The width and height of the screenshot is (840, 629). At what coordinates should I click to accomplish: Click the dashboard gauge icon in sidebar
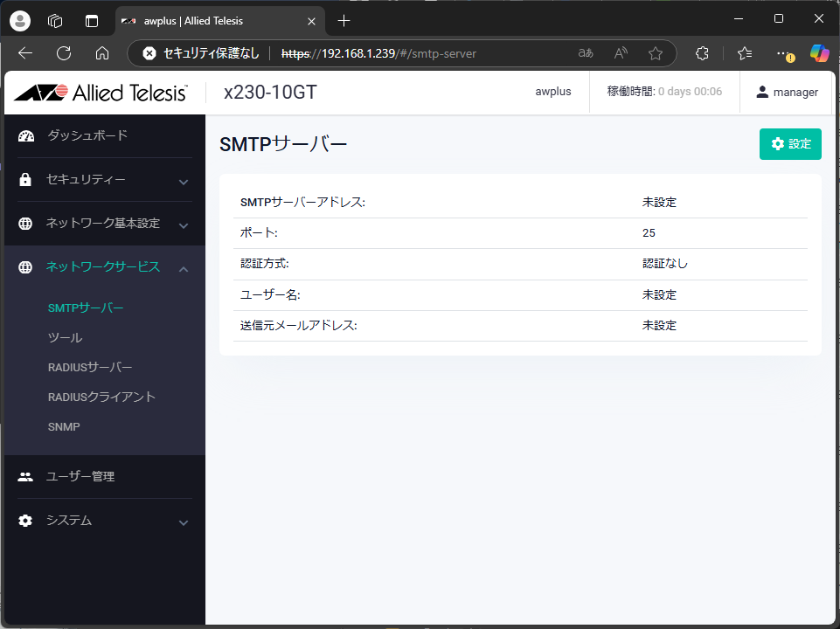[25, 135]
